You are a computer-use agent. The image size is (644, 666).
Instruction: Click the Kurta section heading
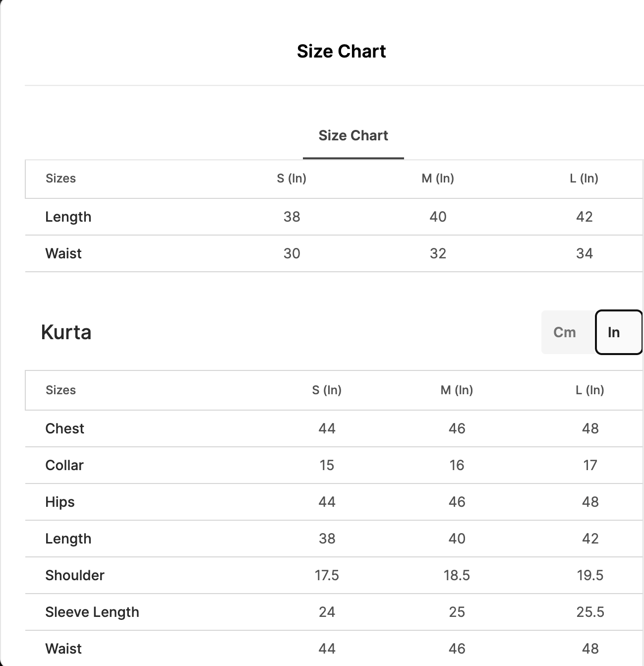click(66, 332)
